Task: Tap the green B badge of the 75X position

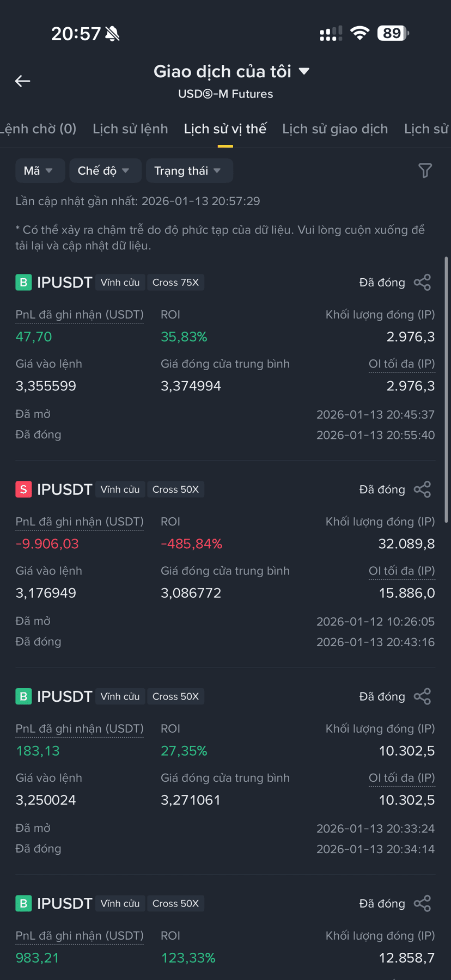Action: pos(23,282)
